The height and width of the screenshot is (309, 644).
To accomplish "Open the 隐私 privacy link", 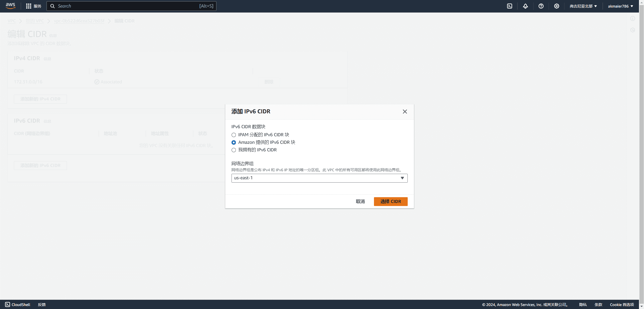I will tap(583, 304).
